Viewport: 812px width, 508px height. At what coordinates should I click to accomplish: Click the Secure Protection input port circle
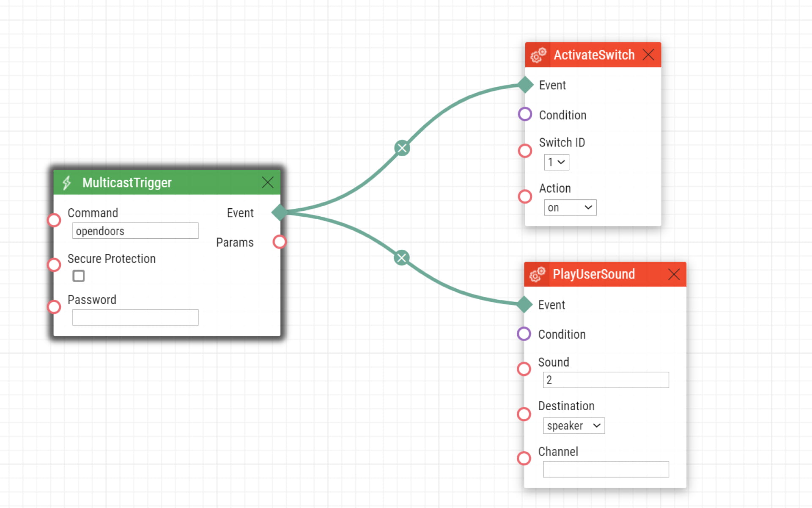pyautogui.click(x=54, y=265)
